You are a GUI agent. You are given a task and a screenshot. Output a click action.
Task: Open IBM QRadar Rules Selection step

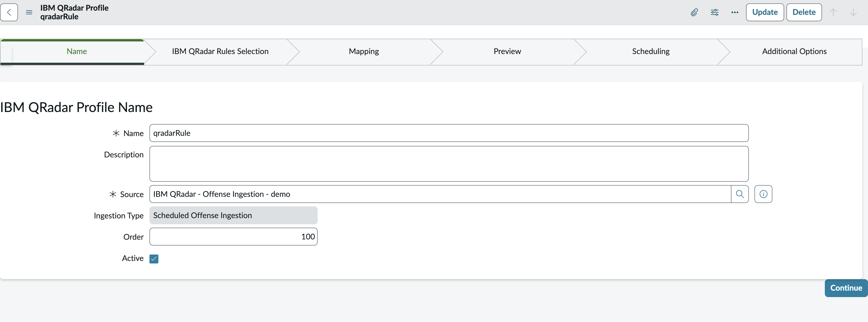pyautogui.click(x=220, y=52)
